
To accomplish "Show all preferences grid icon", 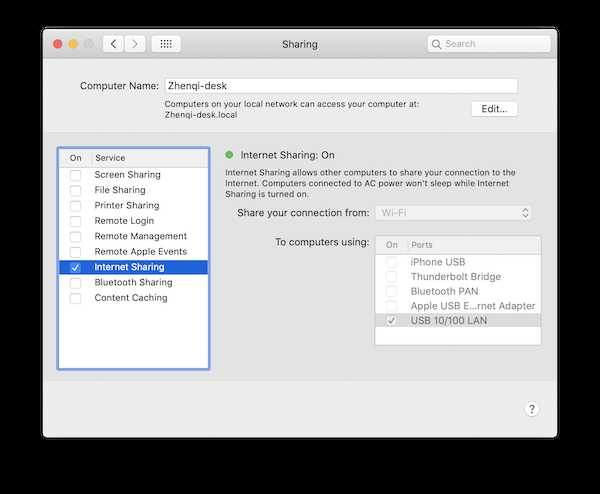I will point(166,44).
